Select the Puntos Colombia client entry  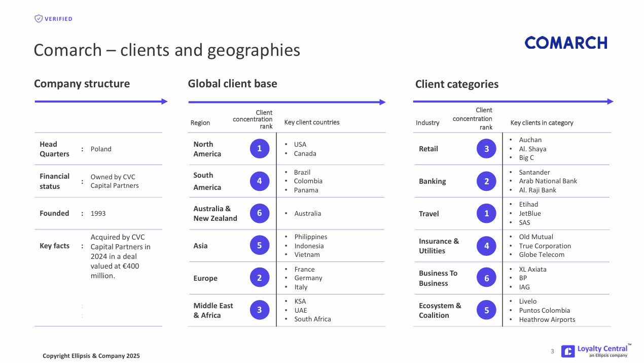(544, 310)
